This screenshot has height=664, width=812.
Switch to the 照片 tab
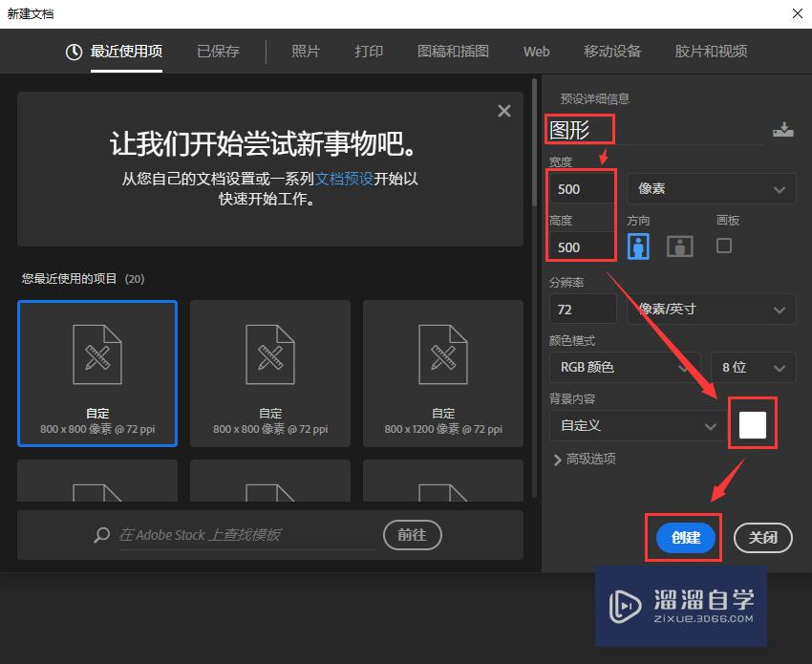point(306,52)
